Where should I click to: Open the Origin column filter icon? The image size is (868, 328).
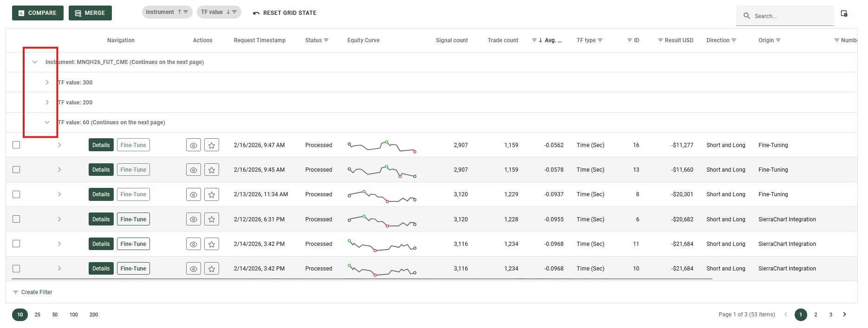778,40
